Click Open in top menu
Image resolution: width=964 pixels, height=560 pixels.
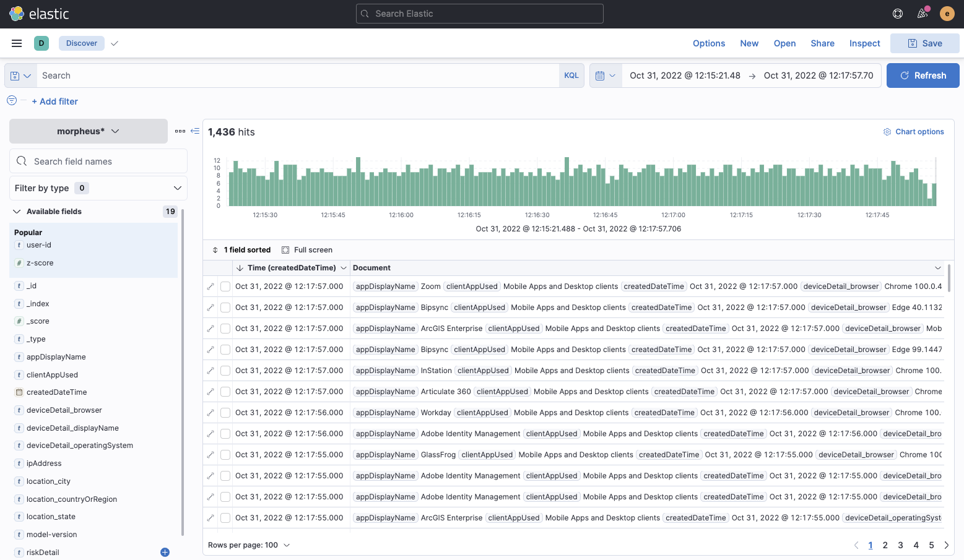pyautogui.click(x=784, y=43)
